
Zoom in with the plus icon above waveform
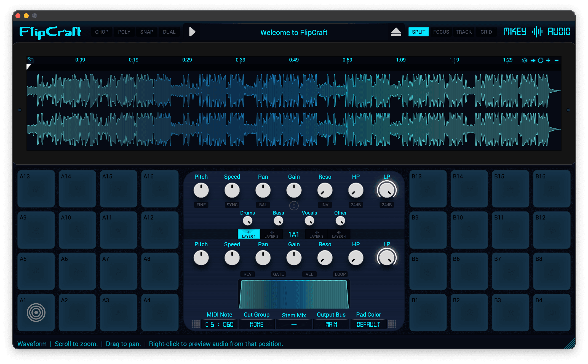(548, 60)
